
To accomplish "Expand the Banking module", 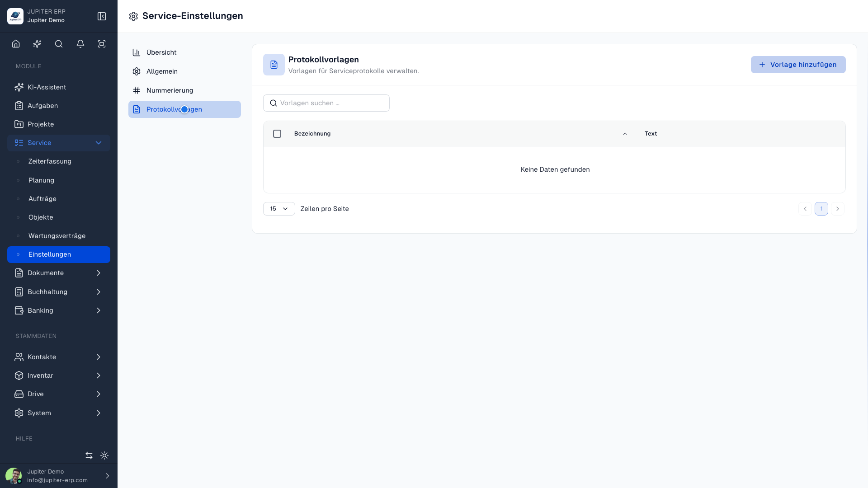I will (59, 310).
